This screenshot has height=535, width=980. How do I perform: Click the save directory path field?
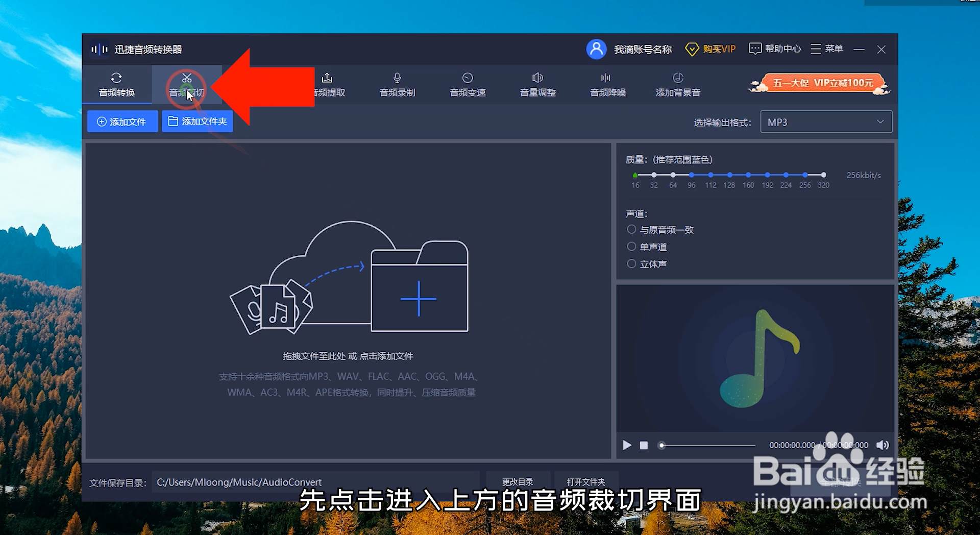pos(315,482)
